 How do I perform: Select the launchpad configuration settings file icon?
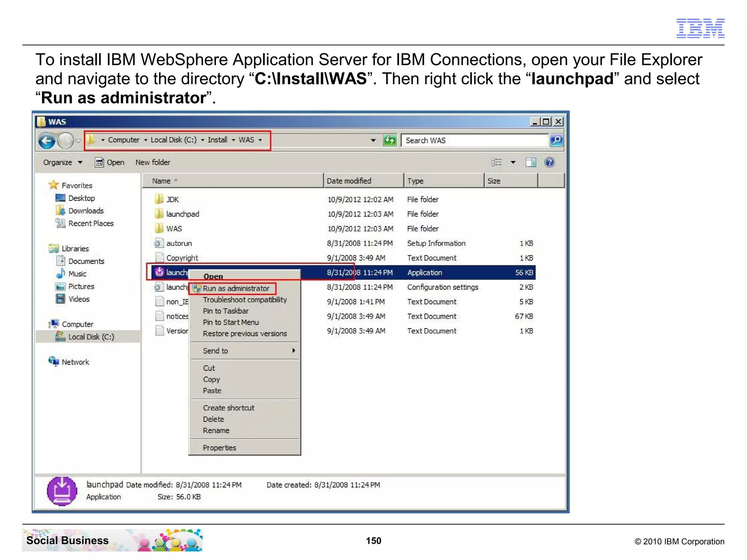click(159, 287)
